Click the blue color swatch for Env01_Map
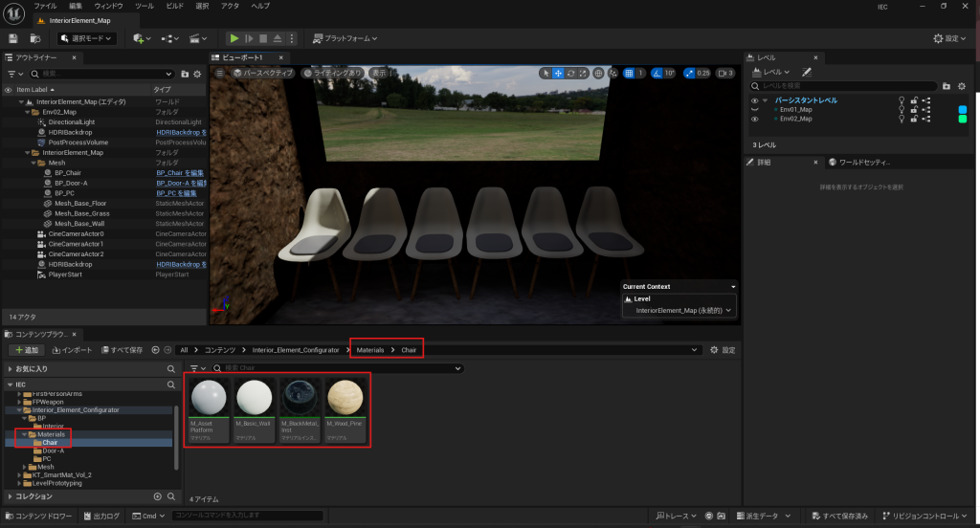Viewport: 980px width, 528px height. click(963, 109)
